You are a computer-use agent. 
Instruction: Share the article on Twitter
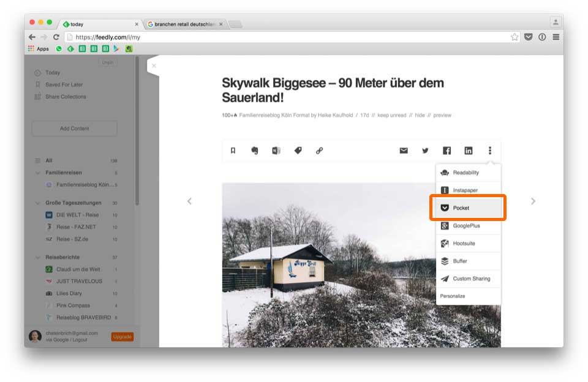coord(425,151)
